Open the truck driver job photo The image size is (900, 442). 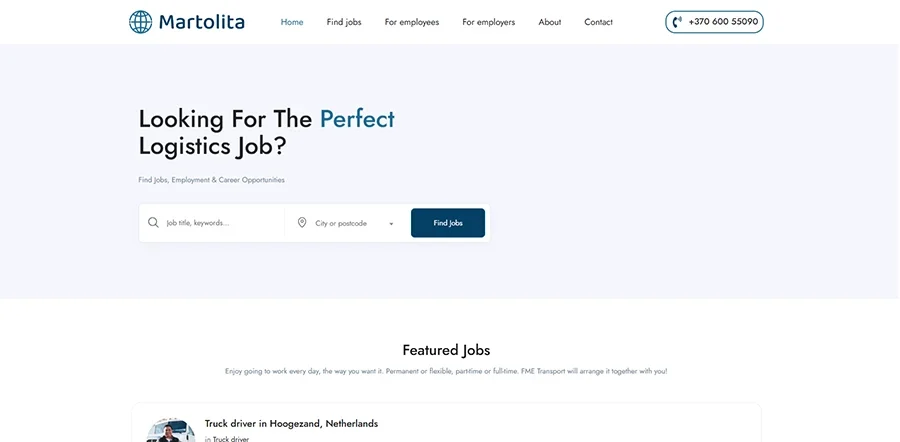tap(170, 430)
